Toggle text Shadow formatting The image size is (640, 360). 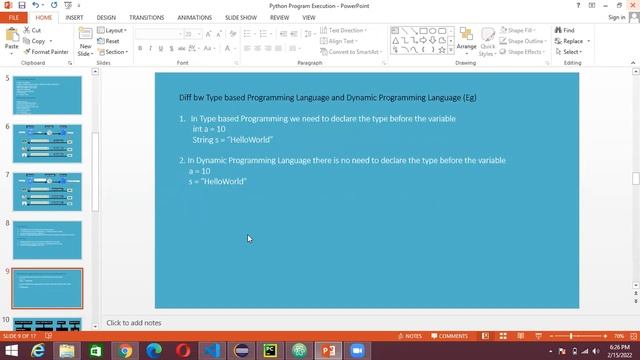point(171,49)
